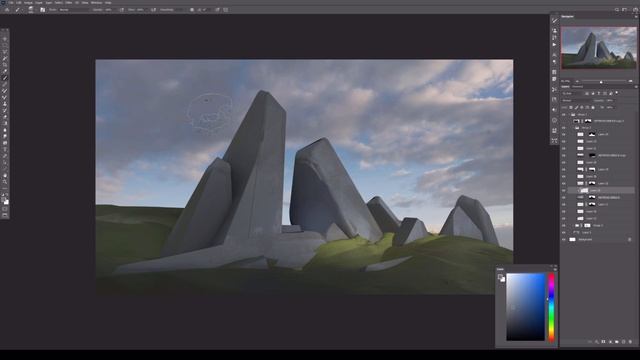
Task: Click the layer Opacity value field
Action: coord(610,100)
